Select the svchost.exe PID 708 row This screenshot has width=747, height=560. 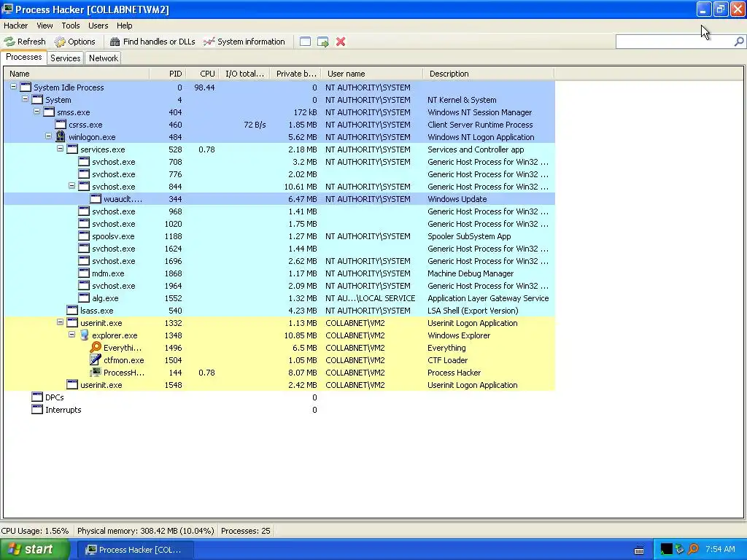[x=279, y=162]
